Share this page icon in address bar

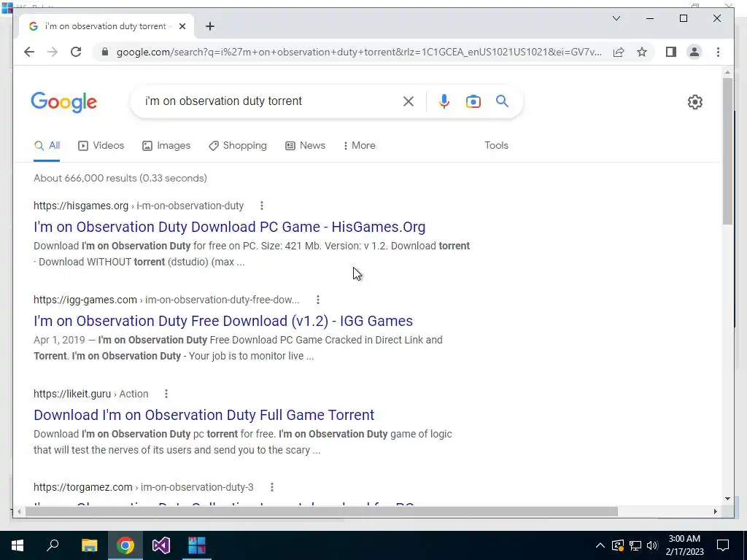(619, 52)
